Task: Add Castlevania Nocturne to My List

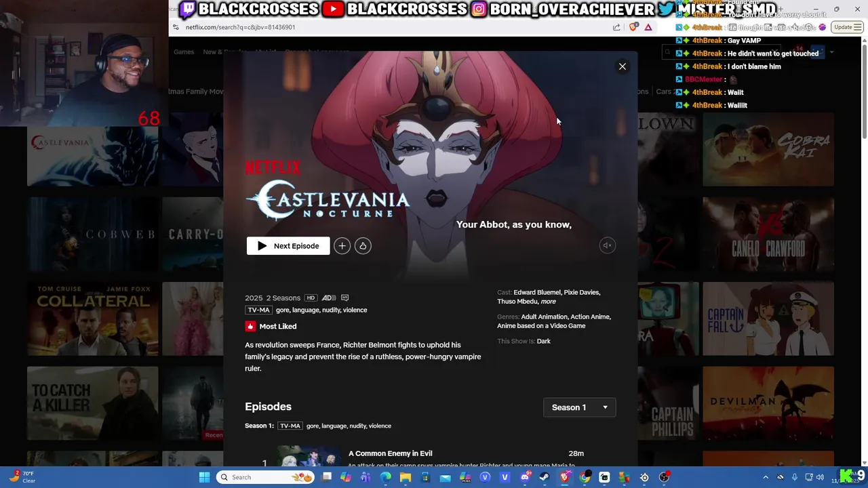Action: click(x=342, y=246)
